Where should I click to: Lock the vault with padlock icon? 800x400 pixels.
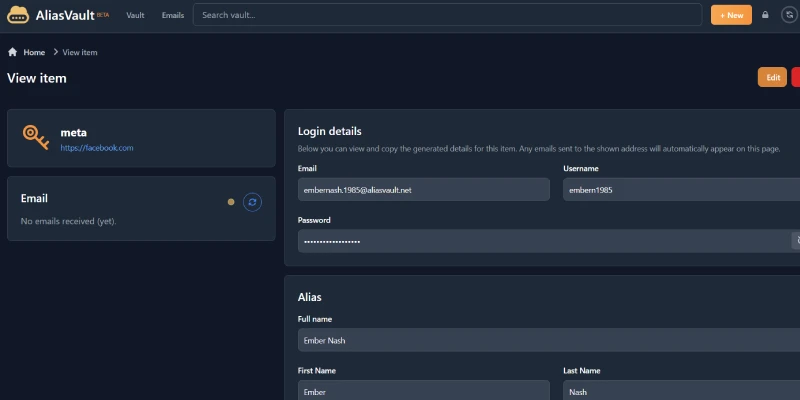(x=765, y=15)
